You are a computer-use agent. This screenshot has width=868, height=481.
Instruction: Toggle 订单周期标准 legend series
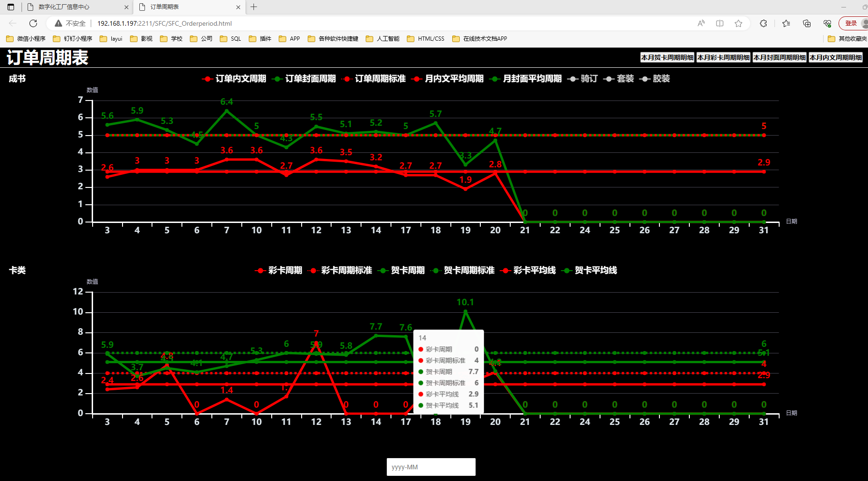tap(373, 79)
